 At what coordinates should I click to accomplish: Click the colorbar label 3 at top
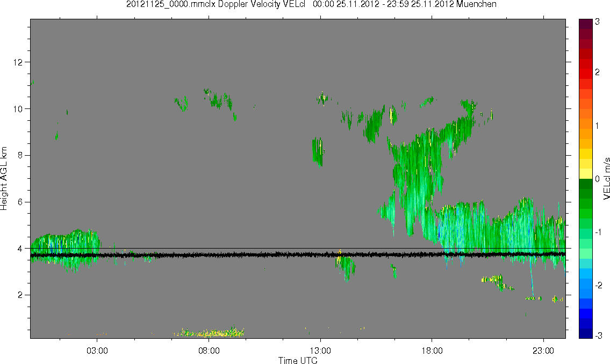point(598,22)
